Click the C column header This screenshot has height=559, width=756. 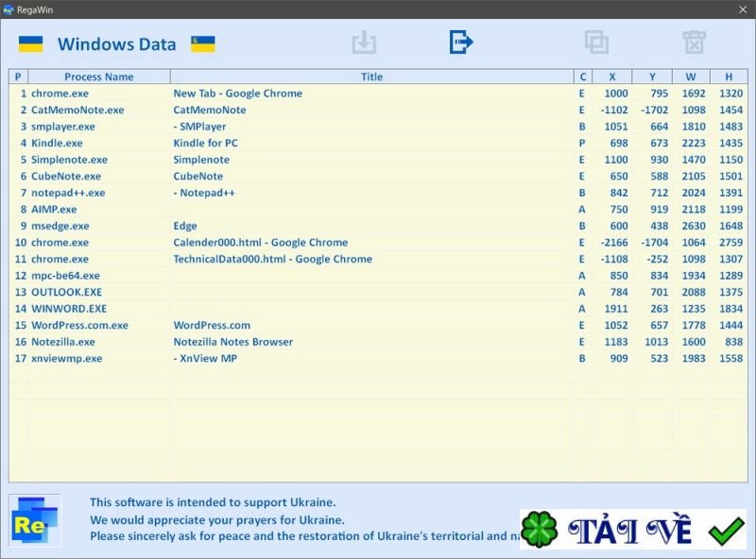pyautogui.click(x=583, y=76)
